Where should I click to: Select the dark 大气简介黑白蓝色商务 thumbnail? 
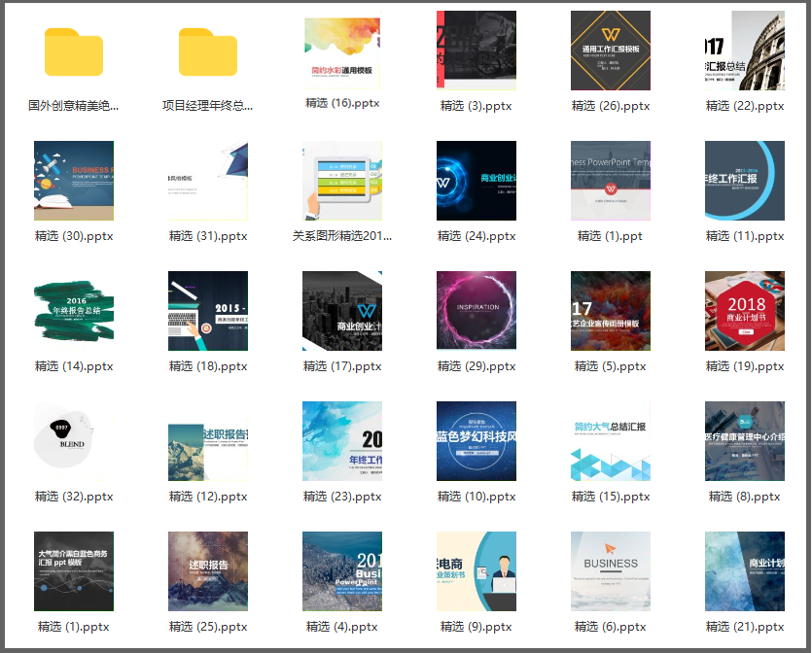click(x=74, y=571)
